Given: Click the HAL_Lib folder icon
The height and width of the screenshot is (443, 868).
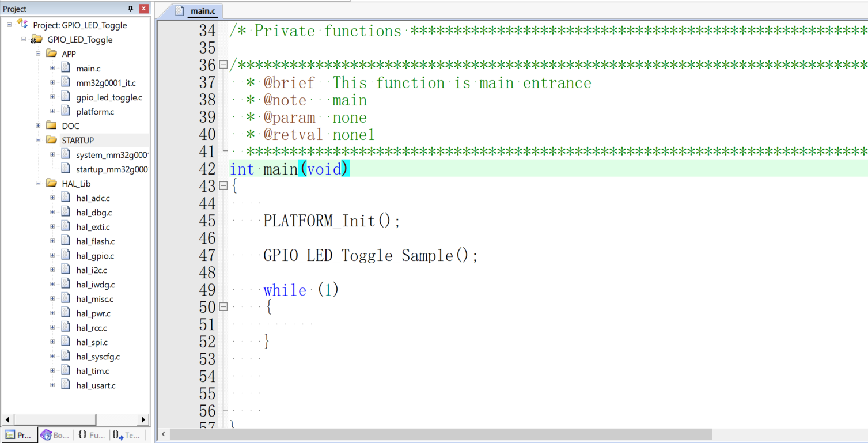Looking at the screenshot, I should pyautogui.click(x=51, y=183).
